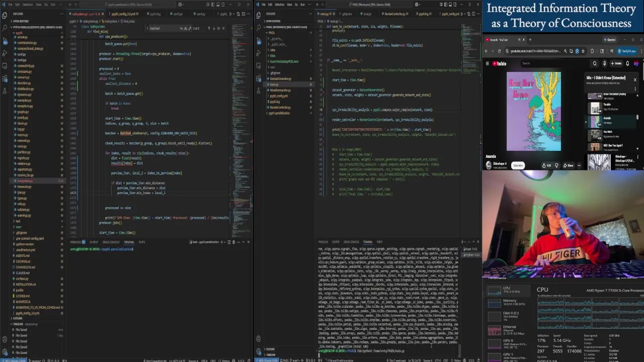Open Explorer view in left VS Code window

(5, 15)
